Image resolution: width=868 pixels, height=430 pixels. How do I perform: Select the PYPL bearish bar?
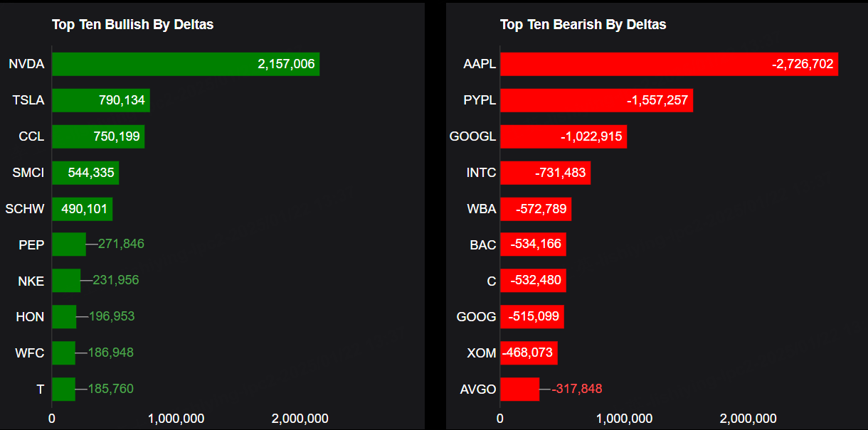pos(596,100)
